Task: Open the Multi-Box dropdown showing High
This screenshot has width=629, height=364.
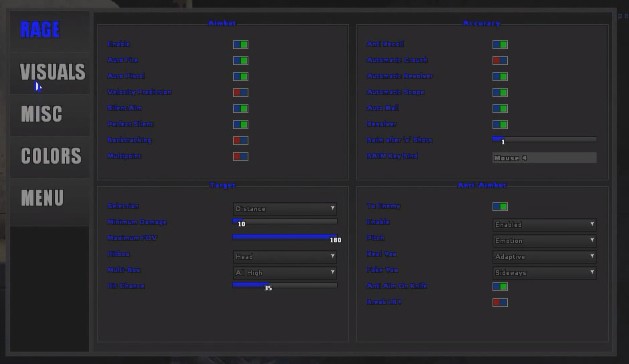Action: (x=285, y=272)
